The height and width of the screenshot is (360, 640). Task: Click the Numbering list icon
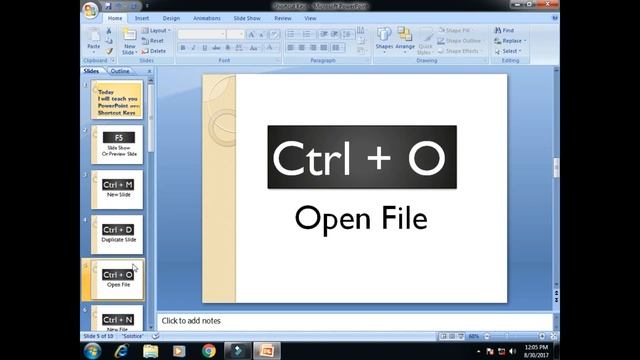(307, 34)
